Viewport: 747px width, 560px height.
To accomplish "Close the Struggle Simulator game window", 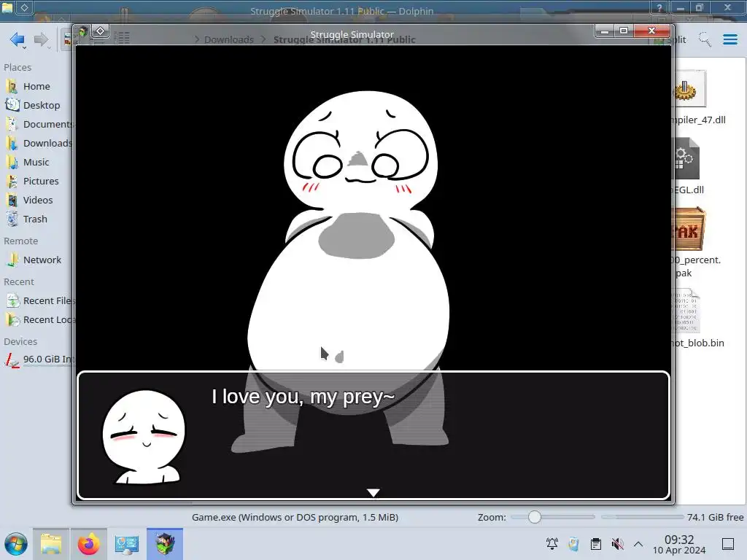I will coord(651,31).
